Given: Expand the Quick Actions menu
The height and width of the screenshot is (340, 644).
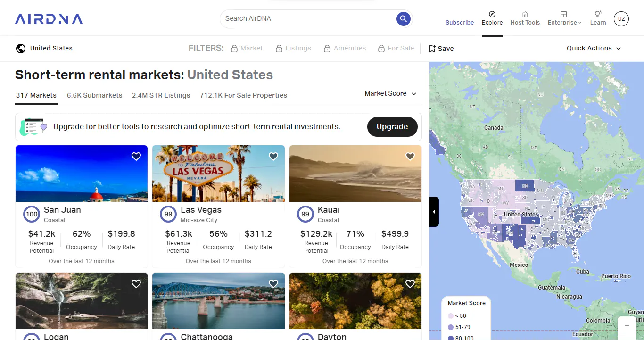Looking at the screenshot, I should coord(594,49).
